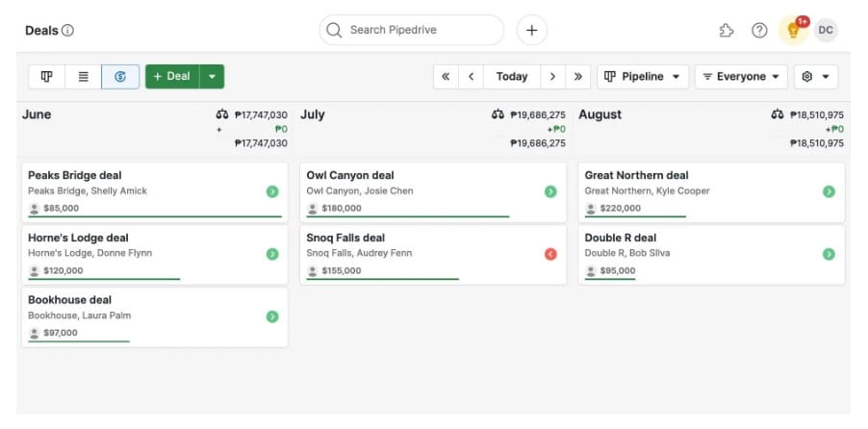Click July total ₱19,686,275 top value

click(x=538, y=115)
